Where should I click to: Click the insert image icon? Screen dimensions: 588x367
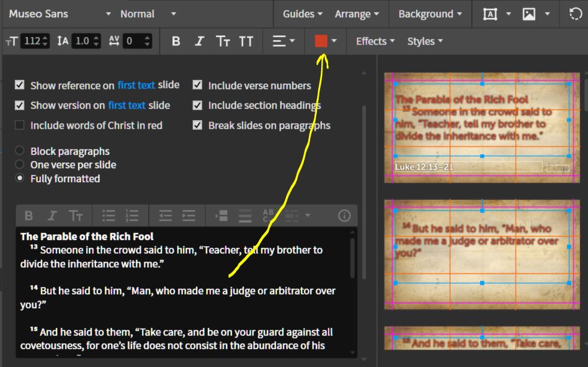click(528, 14)
